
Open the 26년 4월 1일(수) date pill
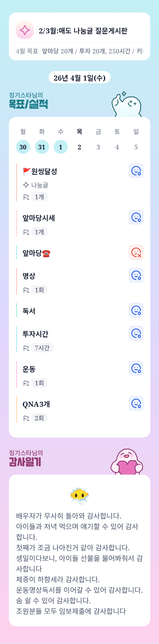[79, 78]
